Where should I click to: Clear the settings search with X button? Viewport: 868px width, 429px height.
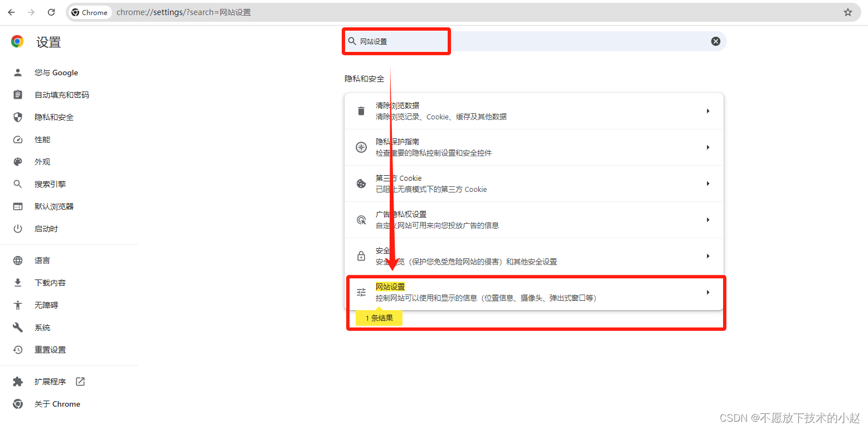(716, 41)
